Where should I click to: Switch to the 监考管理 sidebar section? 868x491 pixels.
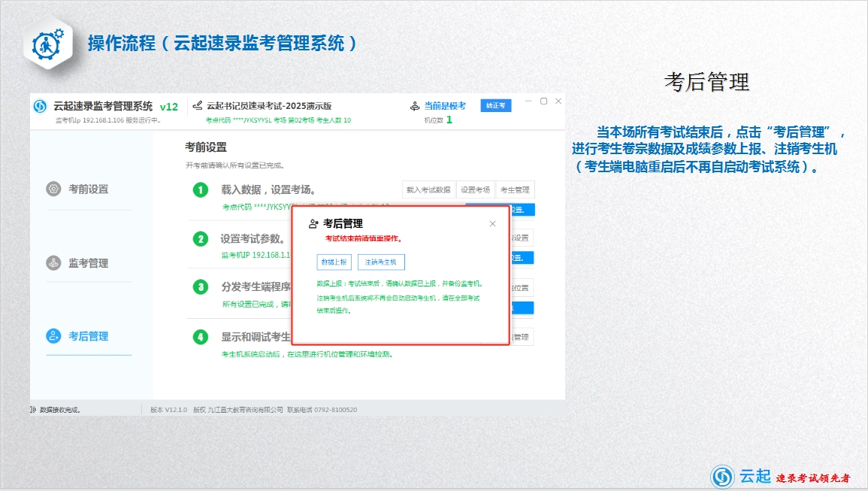(89, 262)
